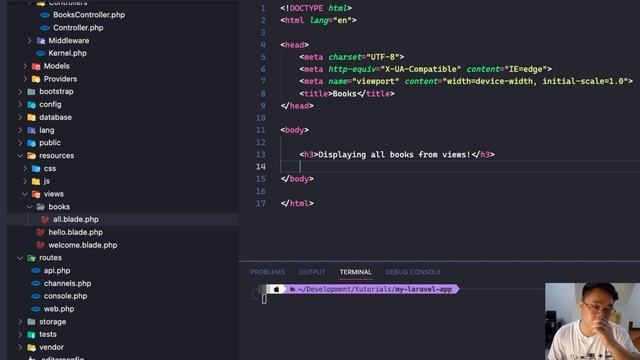The width and height of the screenshot is (640, 360).
Task: Open api.php route file
Action: point(57,270)
